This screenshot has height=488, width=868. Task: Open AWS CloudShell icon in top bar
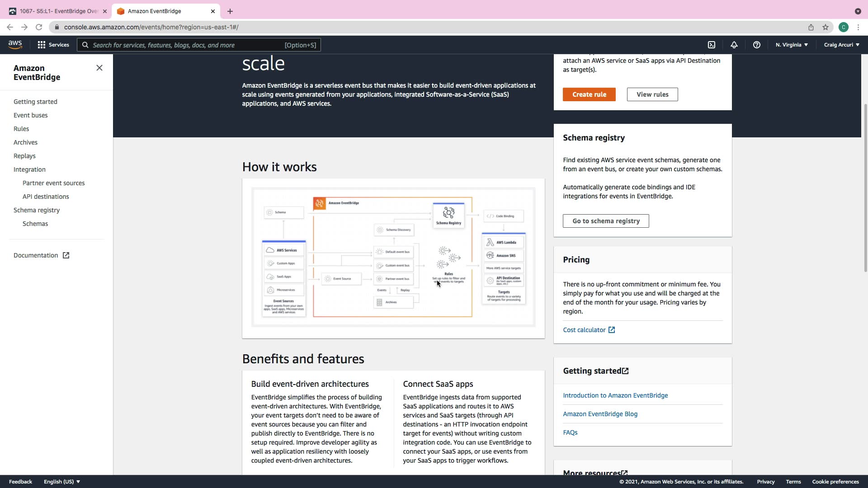point(712,45)
